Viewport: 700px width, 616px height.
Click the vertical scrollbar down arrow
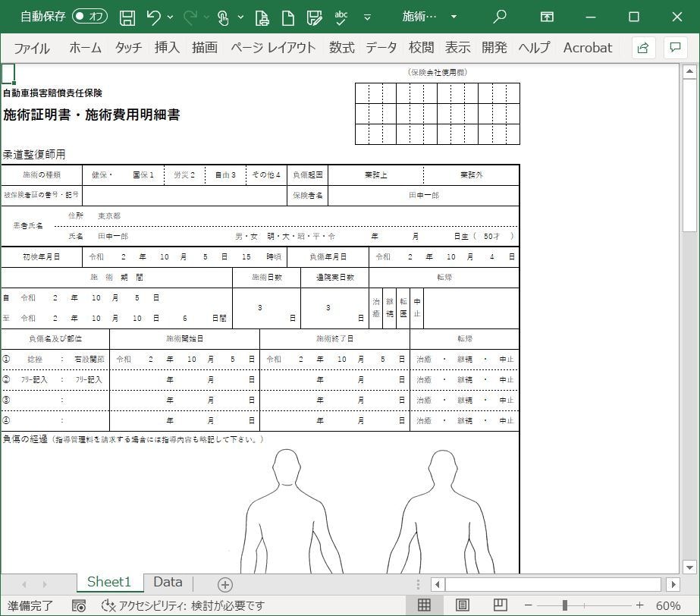(x=689, y=567)
